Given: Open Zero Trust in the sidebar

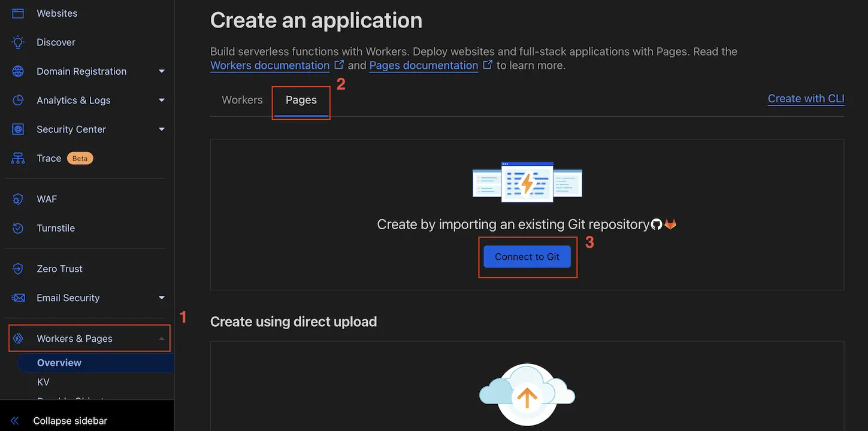Looking at the screenshot, I should tap(59, 269).
